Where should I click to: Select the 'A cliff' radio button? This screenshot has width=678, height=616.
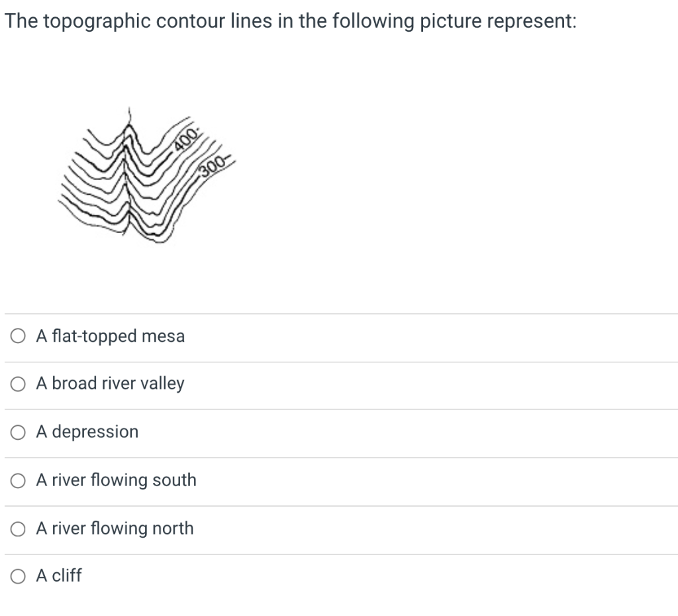(18, 576)
